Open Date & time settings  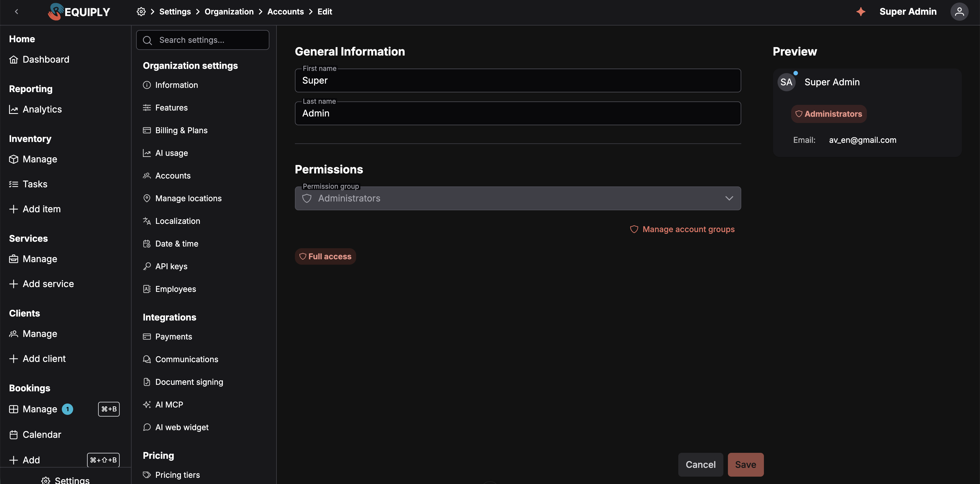click(x=170, y=244)
